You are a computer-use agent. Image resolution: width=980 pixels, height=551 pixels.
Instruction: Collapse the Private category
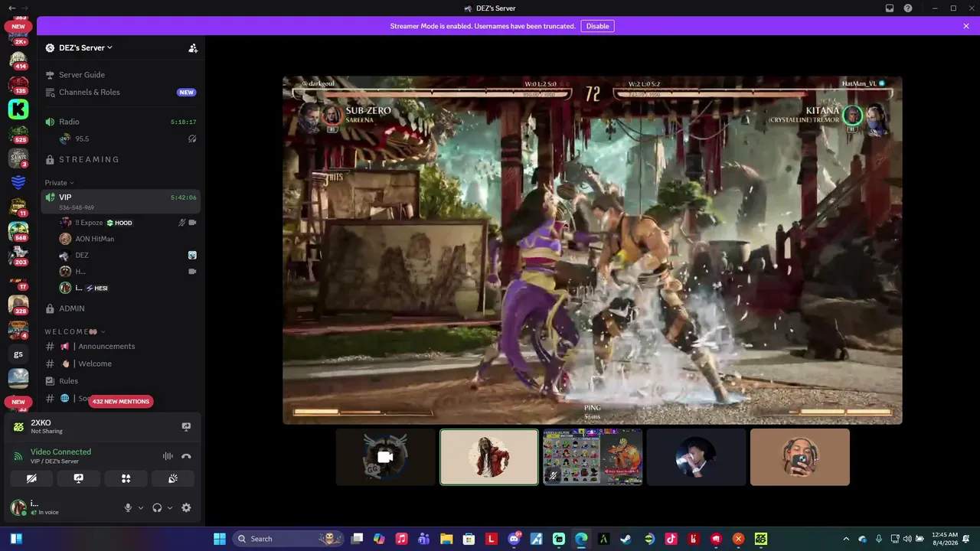pos(60,183)
